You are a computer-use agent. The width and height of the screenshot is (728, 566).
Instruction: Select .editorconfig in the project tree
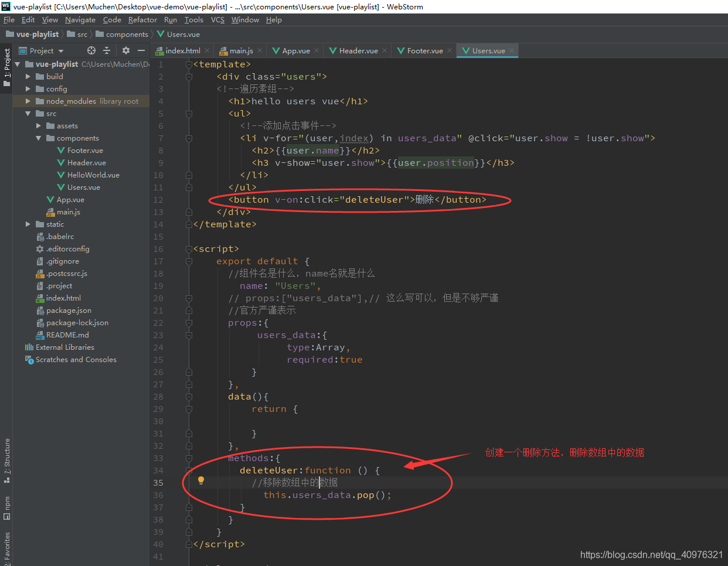click(68, 249)
